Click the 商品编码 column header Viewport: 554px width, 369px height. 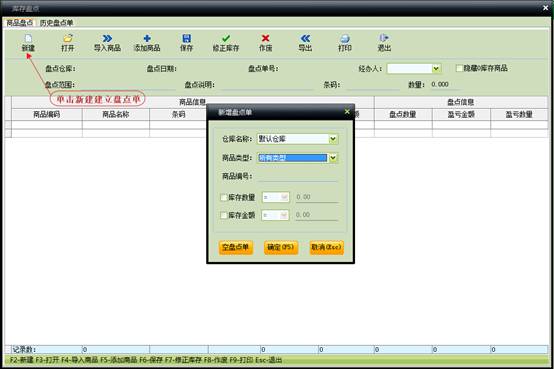47,114
